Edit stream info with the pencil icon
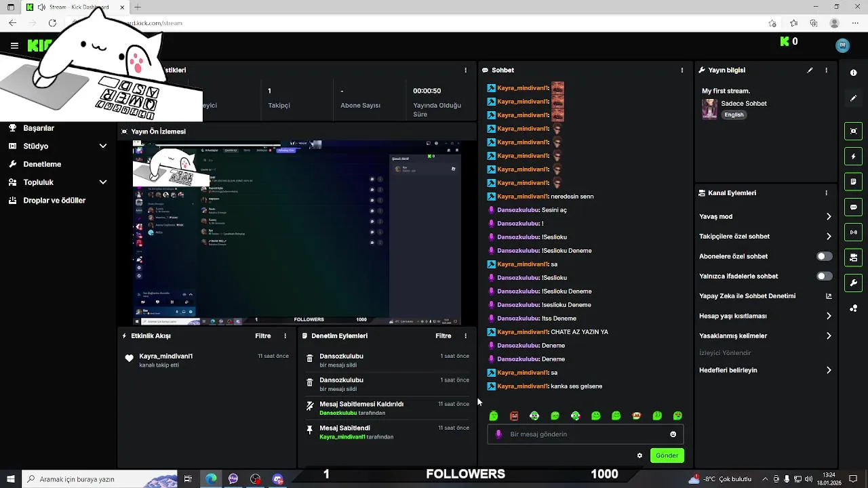 pyautogui.click(x=810, y=70)
